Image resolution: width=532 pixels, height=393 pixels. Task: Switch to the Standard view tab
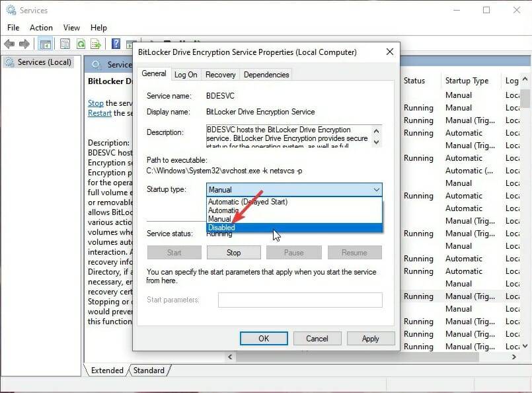pyautogui.click(x=149, y=371)
